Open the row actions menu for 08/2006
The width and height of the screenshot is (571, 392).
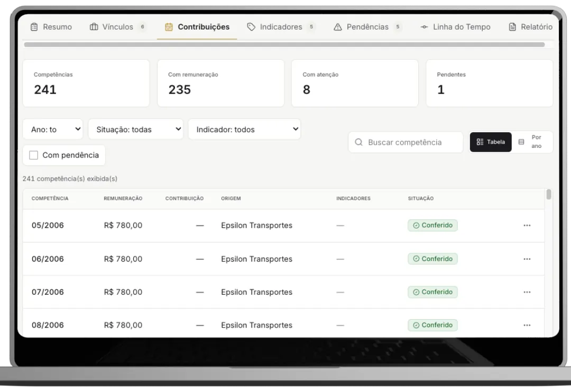527,325
